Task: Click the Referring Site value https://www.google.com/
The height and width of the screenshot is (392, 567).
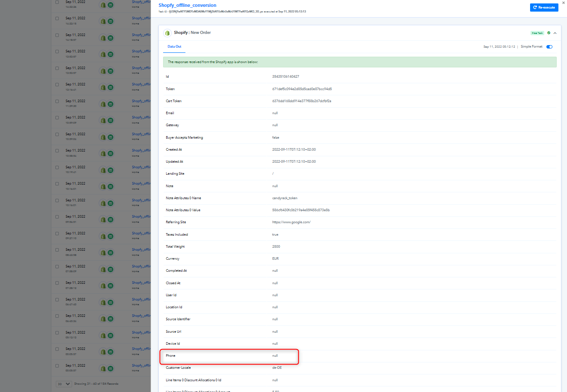Action: click(x=291, y=222)
